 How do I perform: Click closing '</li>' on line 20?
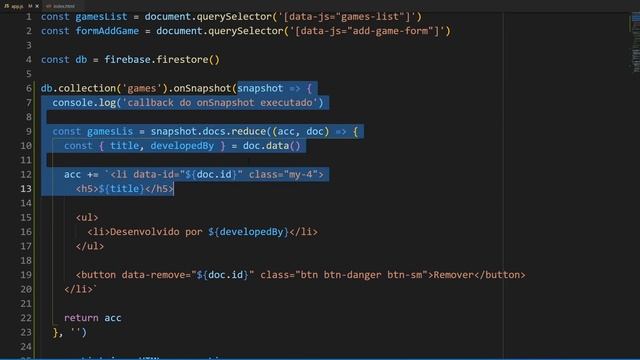tap(78, 289)
